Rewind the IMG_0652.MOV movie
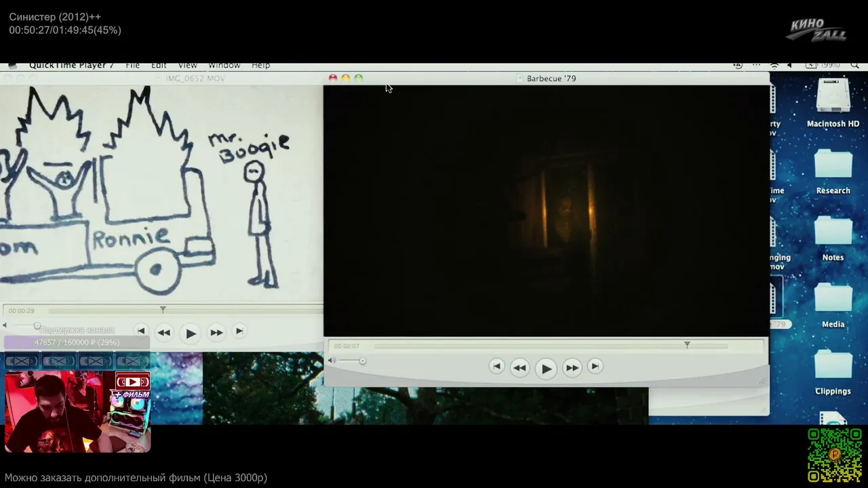 163,332
